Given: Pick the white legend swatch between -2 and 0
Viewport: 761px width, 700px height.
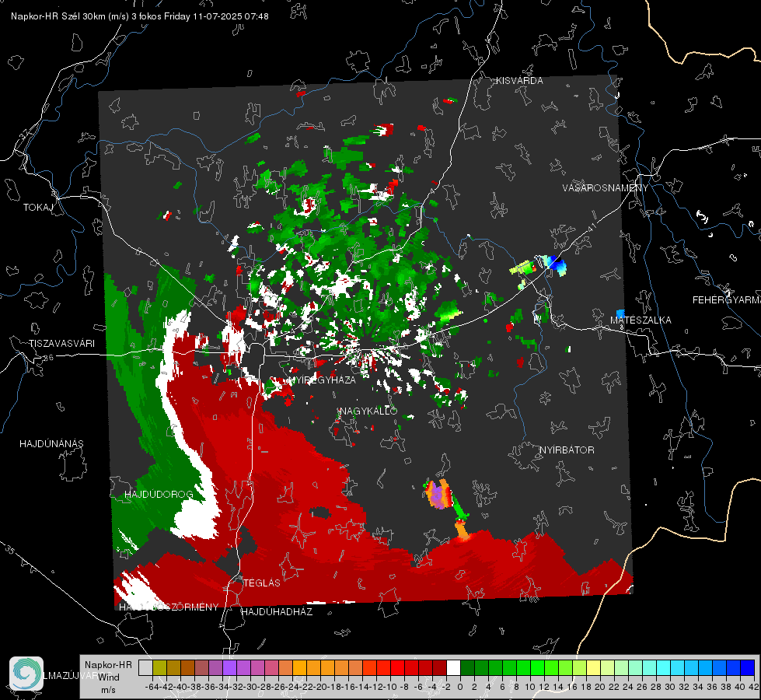Looking at the screenshot, I should pyautogui.click(x=454, y=667).
